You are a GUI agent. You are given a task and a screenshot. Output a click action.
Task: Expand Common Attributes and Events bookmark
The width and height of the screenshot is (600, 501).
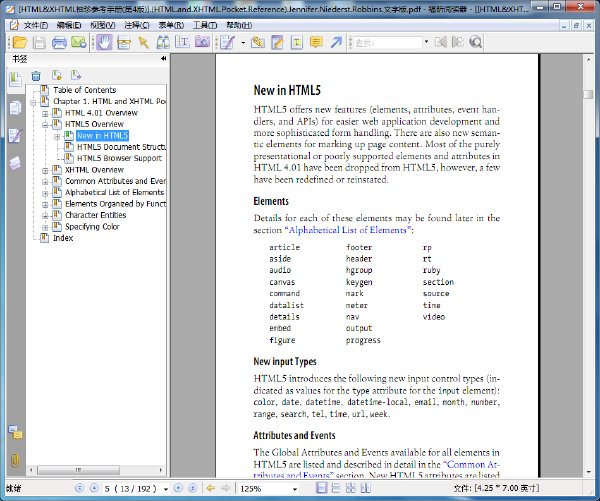point(45,182)
